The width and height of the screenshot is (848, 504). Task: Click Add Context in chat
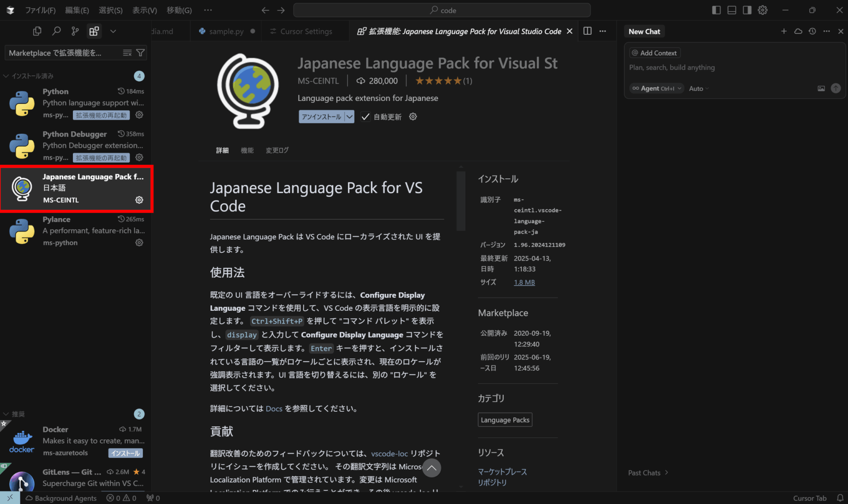[x=655, y=53]
